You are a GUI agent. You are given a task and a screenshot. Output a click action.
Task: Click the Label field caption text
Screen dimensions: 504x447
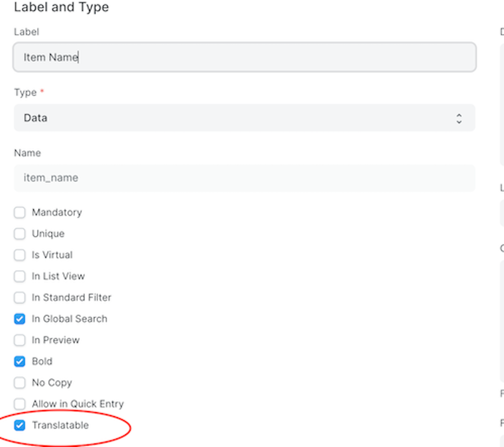[26, 32]
